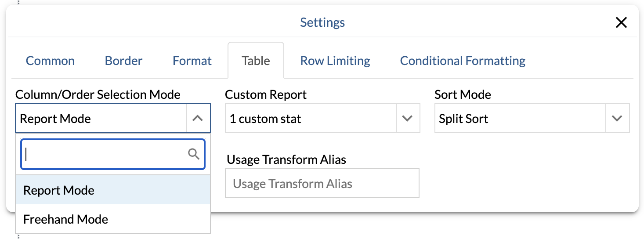
Task: Switch to the Common tab
Action: click(x=50, y=61)
